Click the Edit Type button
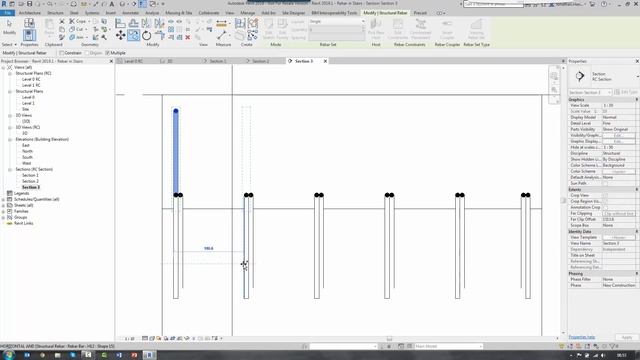The image size is (640, 360). pos(626,92)
